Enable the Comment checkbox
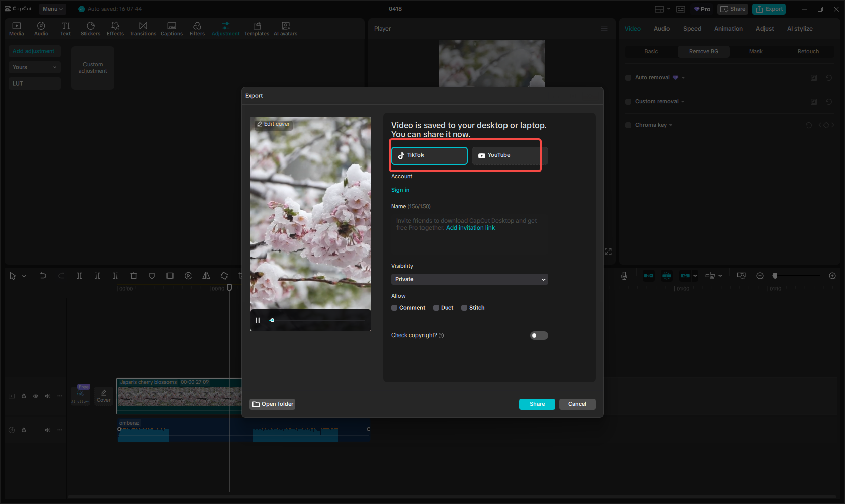 click(394, 307)
